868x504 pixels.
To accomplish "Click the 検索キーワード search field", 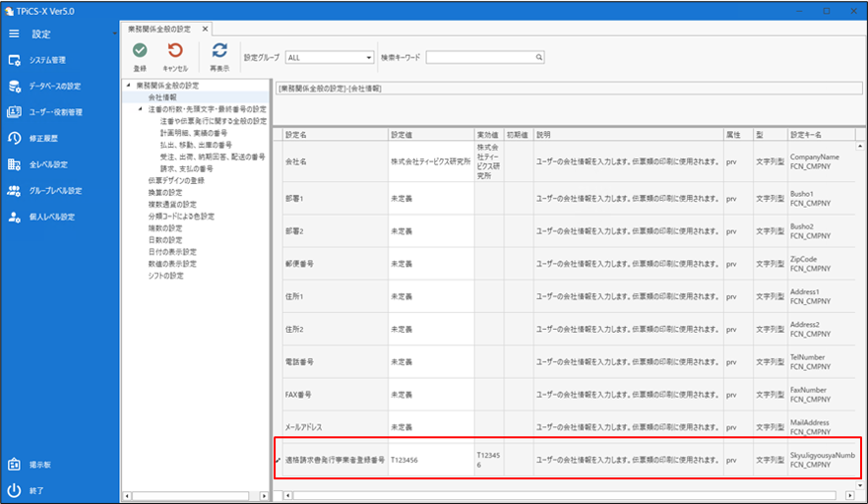I will click(x=480, y=58).
